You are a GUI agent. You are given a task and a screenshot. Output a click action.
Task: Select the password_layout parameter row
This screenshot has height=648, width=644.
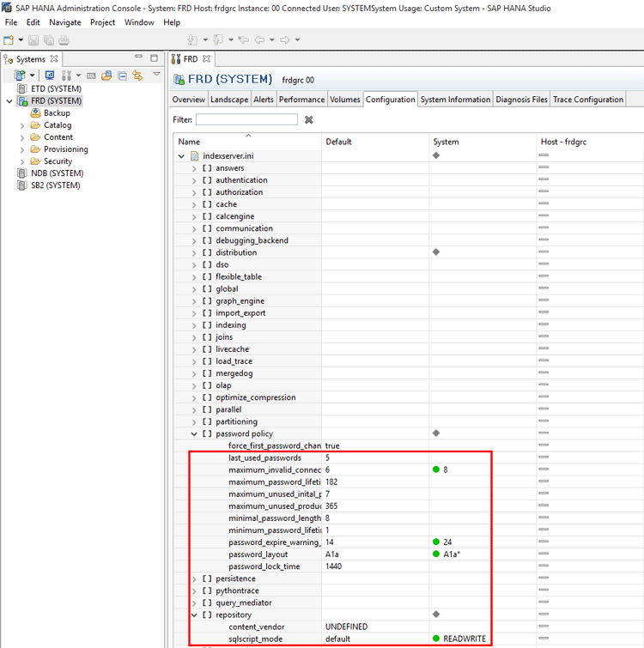408,554
